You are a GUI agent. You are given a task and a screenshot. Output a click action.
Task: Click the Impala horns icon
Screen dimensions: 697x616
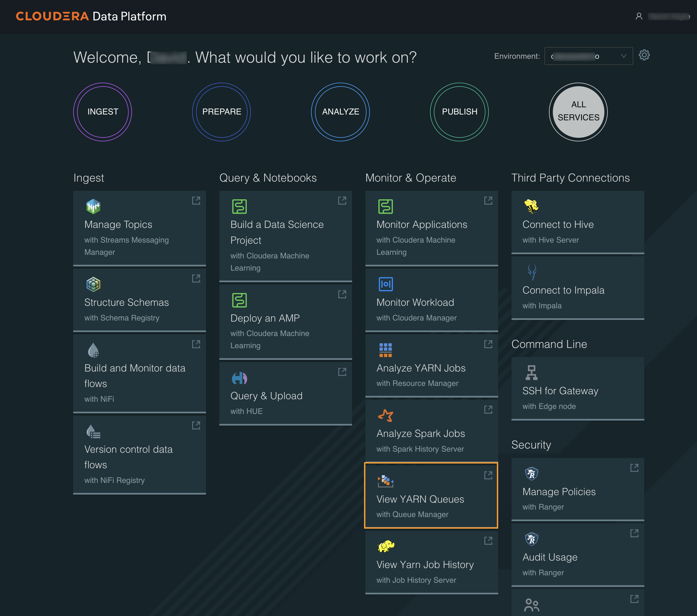[531, 272]
